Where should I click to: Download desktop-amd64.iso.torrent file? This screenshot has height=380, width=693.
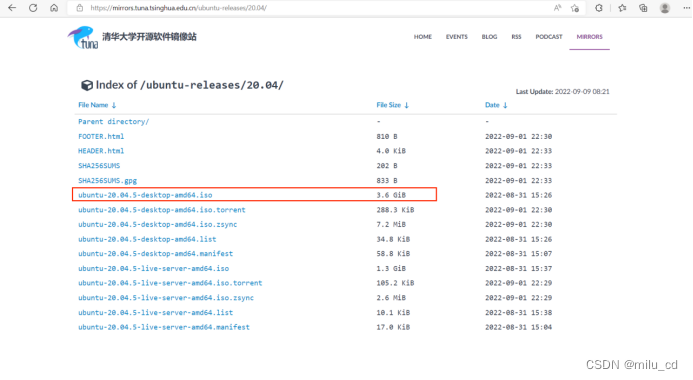coord(162,210)
